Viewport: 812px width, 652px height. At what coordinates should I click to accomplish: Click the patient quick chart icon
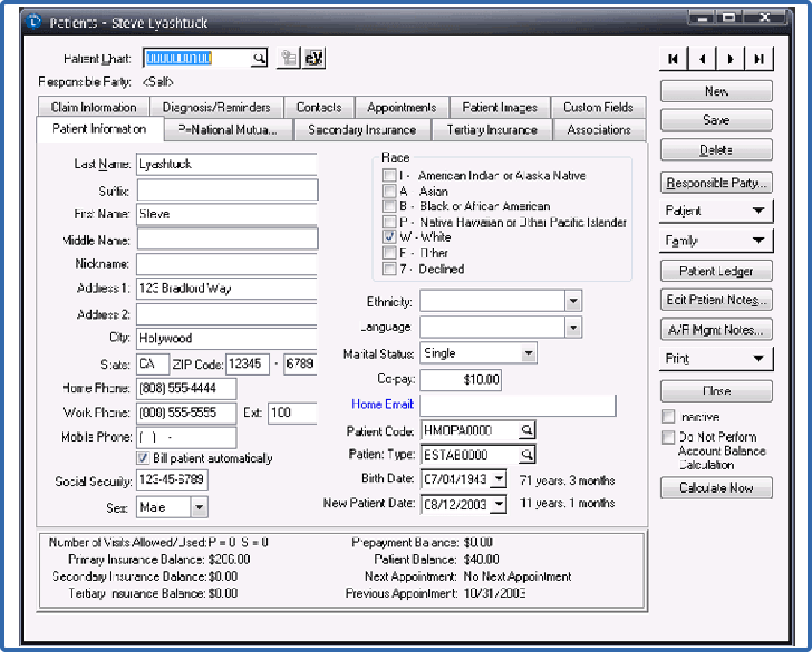(x=289, y=58)
